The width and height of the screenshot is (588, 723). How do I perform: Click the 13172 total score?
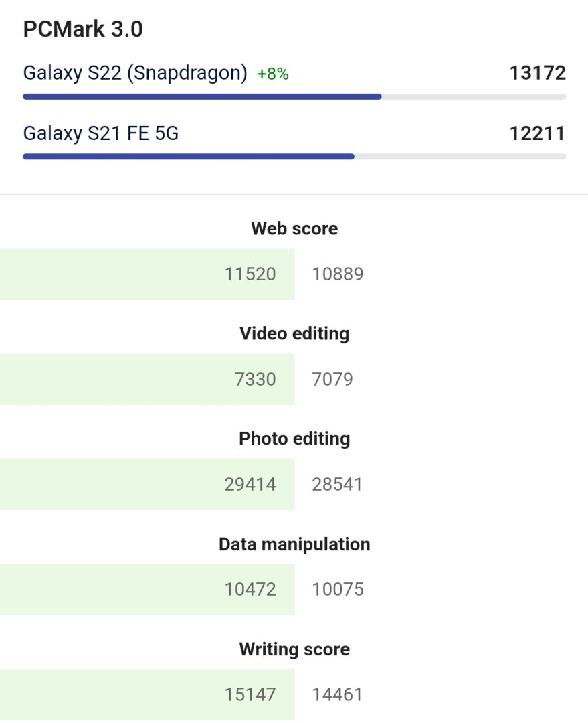(537, 73)
